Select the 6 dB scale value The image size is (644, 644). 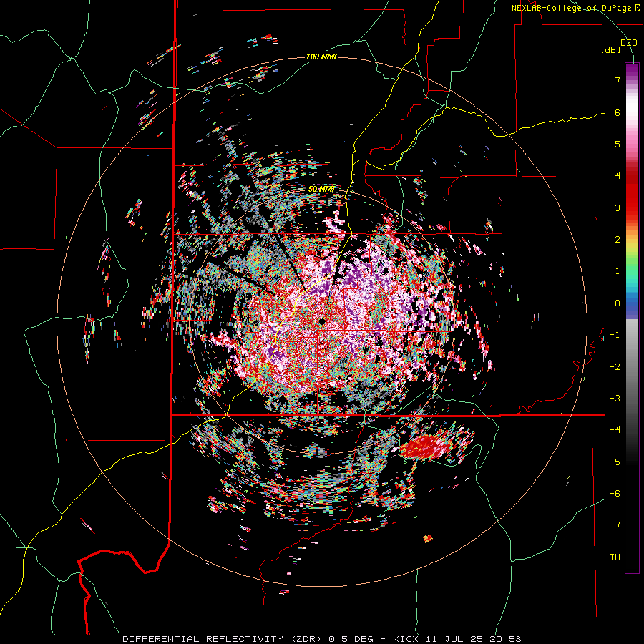(x=618, y=112)
